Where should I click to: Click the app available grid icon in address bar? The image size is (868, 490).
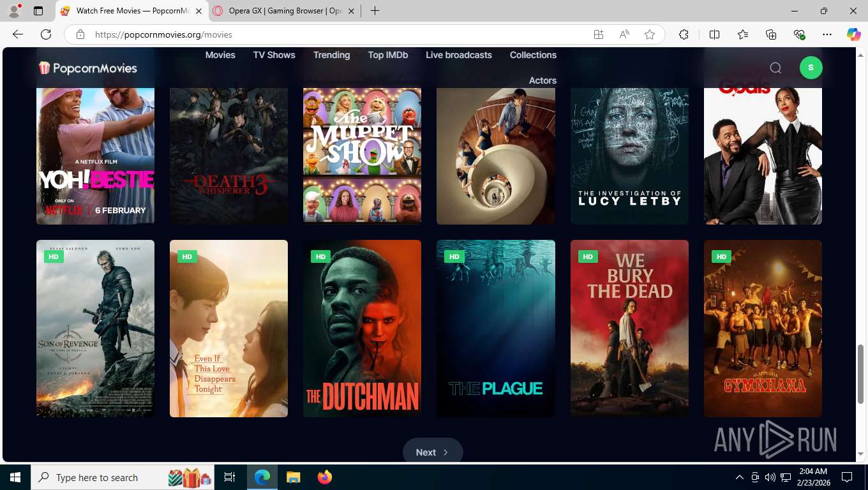599,34
